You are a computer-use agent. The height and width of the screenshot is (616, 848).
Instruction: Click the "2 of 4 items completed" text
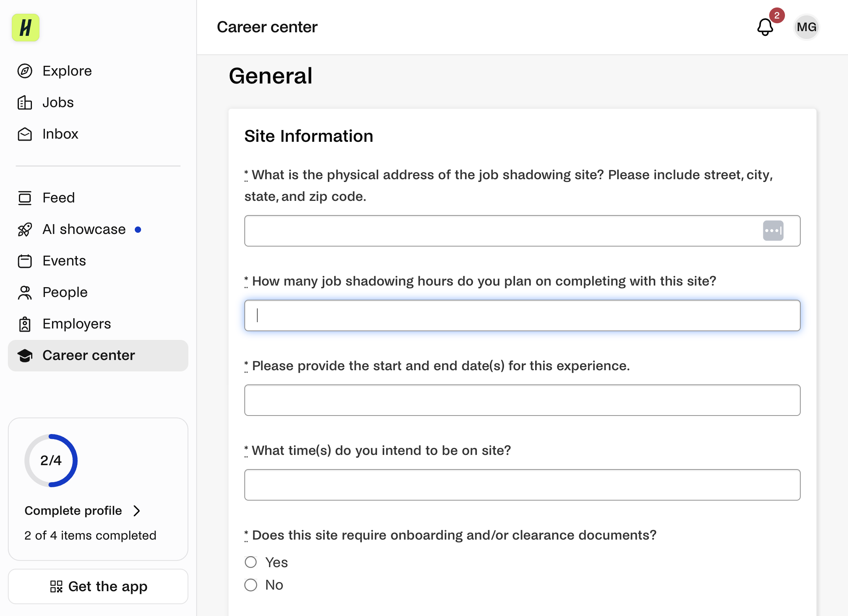tap(90, 536)
